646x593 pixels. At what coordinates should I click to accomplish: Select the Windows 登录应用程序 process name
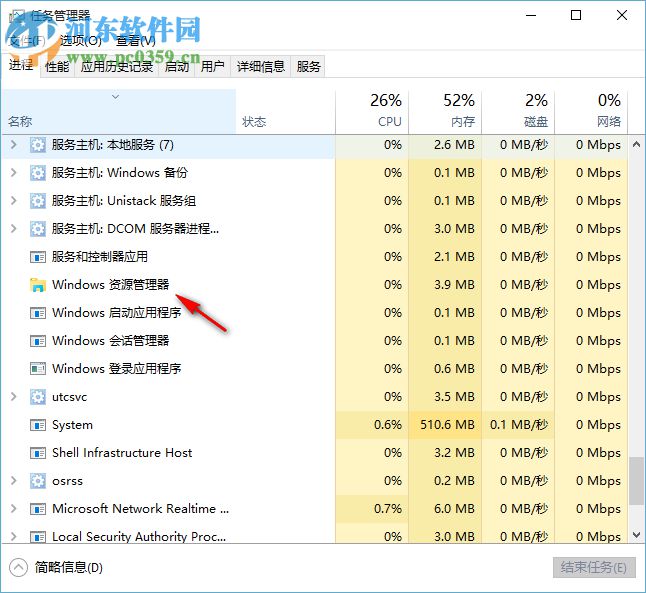[117, 368]
